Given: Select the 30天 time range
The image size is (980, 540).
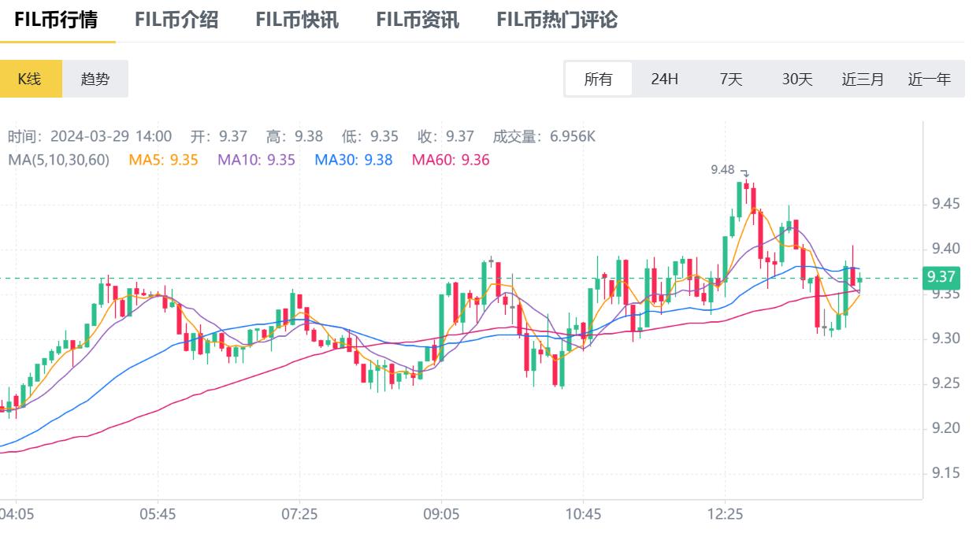Looking at the screenshot, I should (x=797, y=79).
